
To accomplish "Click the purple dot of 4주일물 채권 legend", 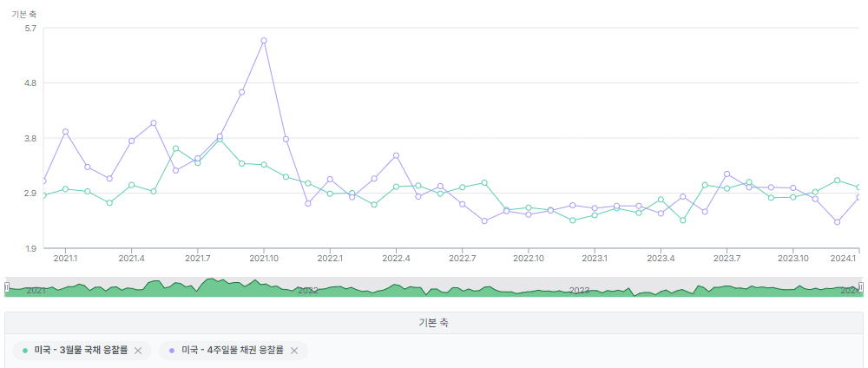I will (x=172, y=351).
